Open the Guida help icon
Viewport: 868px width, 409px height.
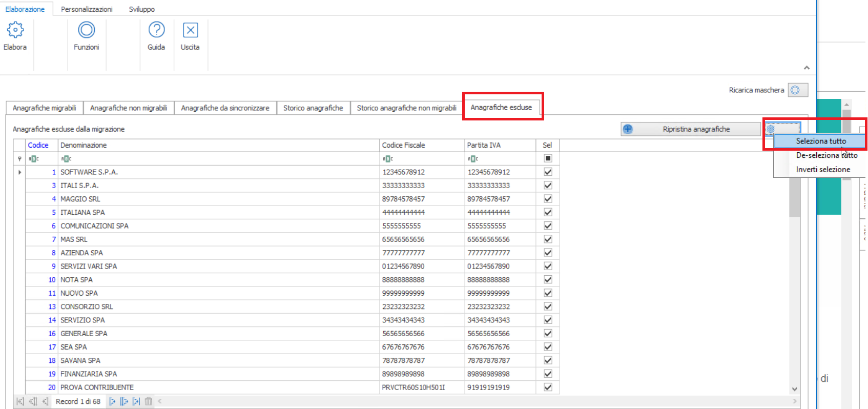tap(156, 30)
